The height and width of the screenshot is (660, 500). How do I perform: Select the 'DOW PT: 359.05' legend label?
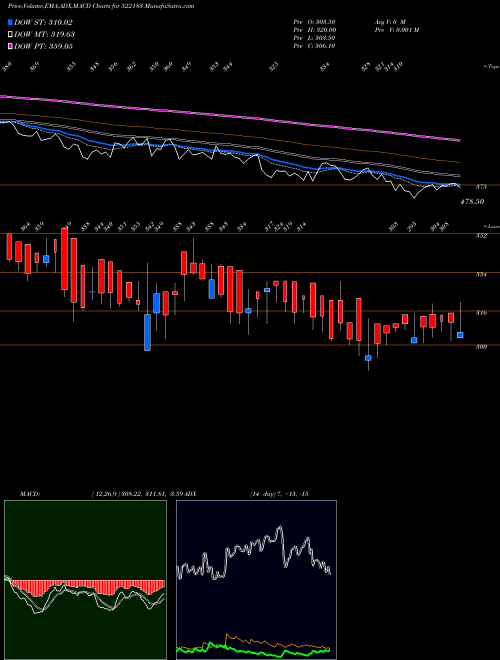[43, 46]
